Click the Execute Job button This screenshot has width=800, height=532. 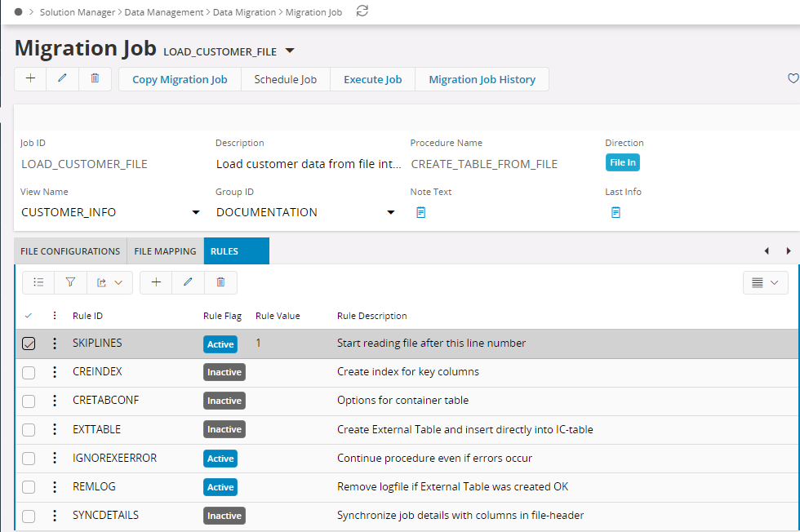point(372,79)
